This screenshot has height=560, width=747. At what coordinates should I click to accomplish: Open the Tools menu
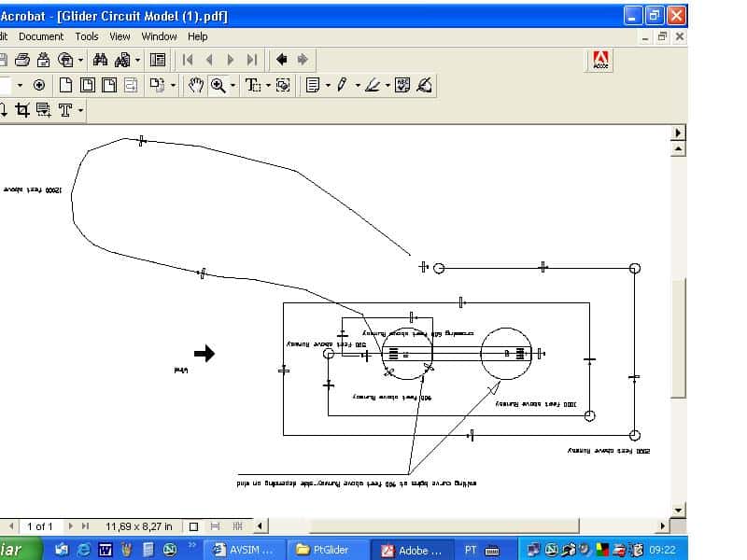[86, 36]
